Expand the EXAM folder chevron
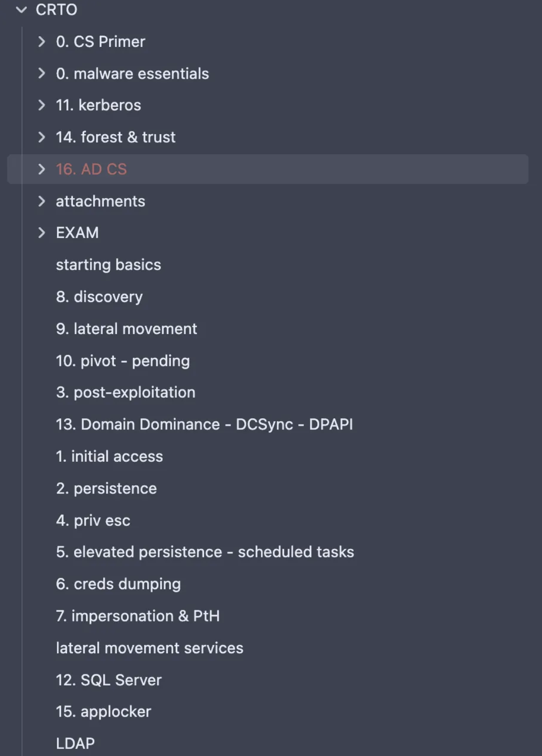 (42, 232)
